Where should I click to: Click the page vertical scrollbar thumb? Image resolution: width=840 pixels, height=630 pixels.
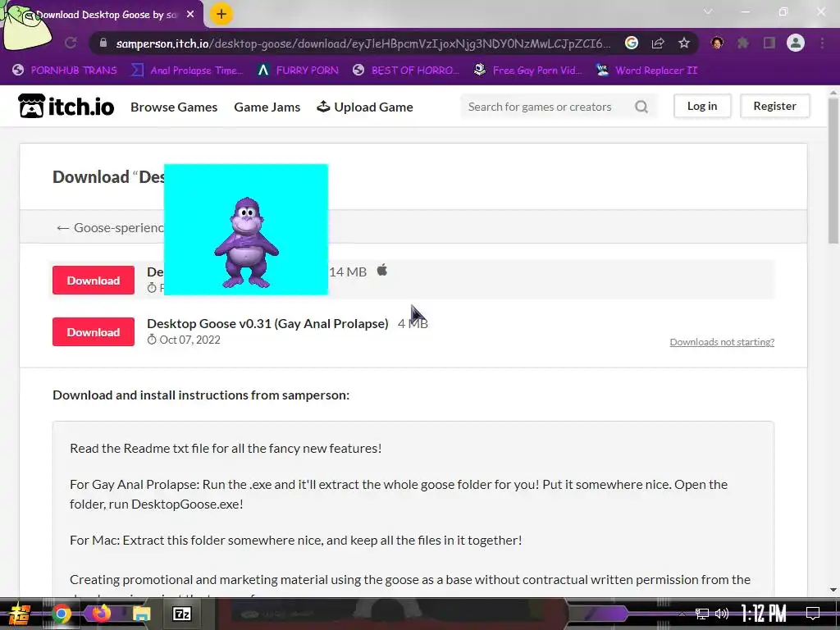[833, 171]
